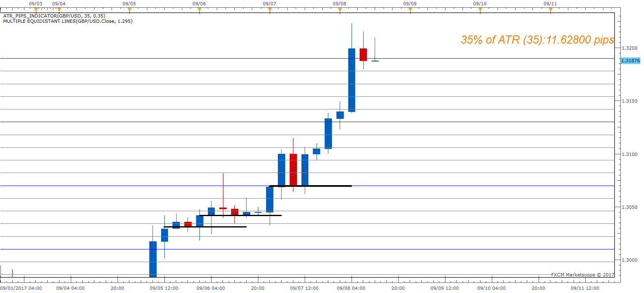This screenshot has width=644, height=293.
Task: Click the red candle just below 1.3200
Action: pos(363,55)
